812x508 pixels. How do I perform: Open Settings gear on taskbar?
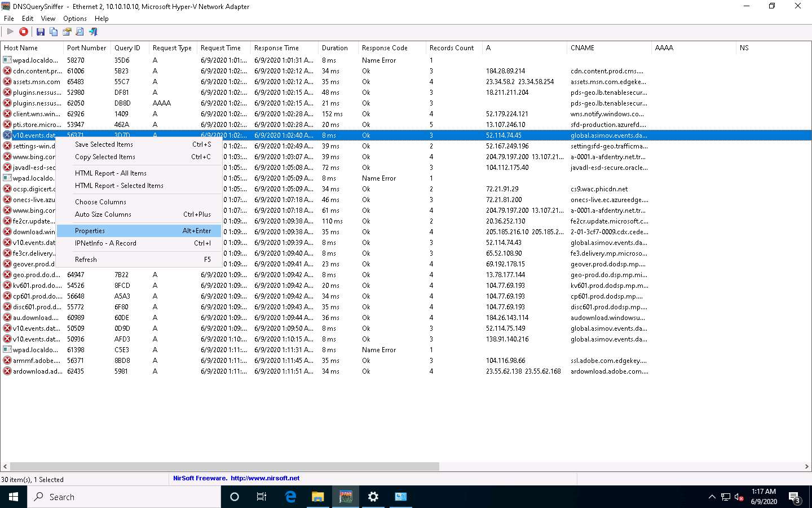pos(373,497)
